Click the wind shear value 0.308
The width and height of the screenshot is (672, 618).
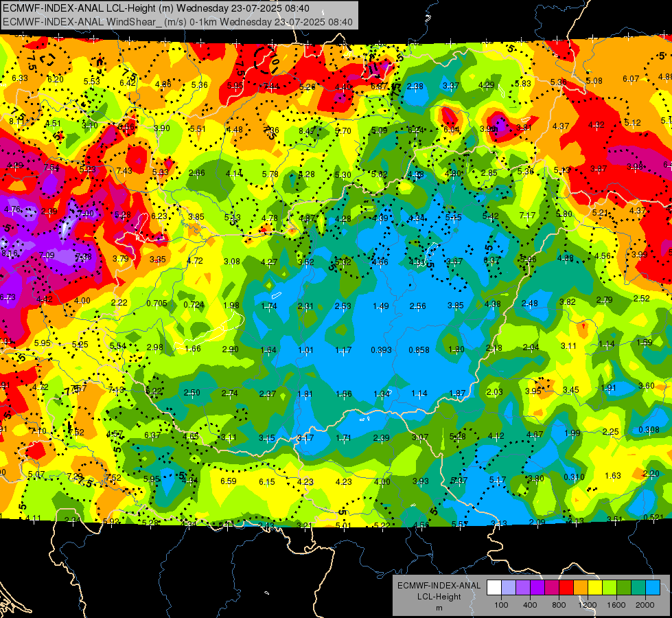click(x=649, y=430)
